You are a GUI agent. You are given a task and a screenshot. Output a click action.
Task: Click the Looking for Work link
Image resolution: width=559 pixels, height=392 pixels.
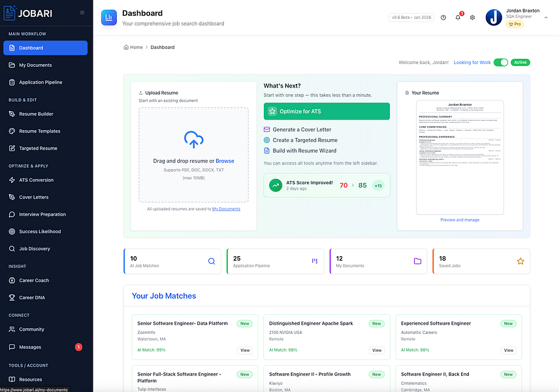(472, 63)
